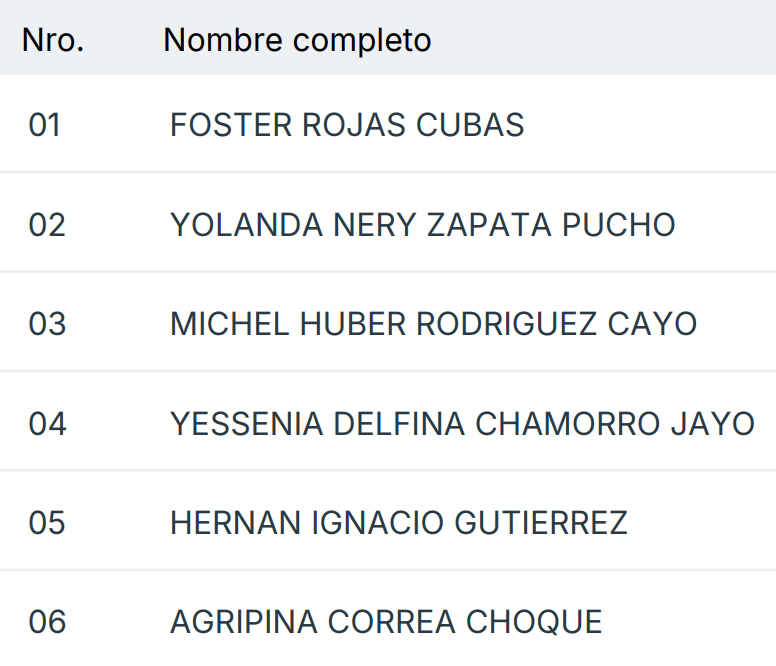Image resolution: width=776 pixels, height=666 pixels.
Task: Choose YESSENIA DELFINA CHAMORRO JAYO
Action: (x=462, y=424)
